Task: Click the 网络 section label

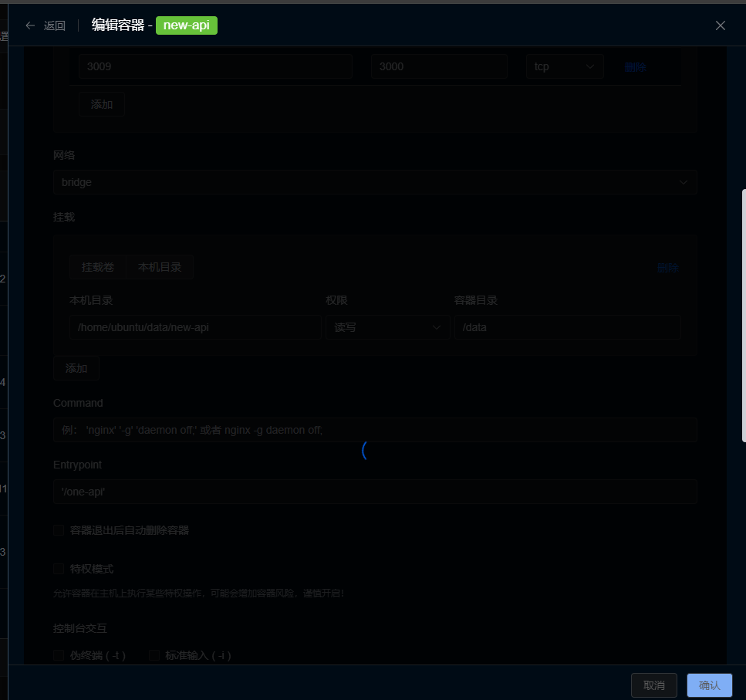Action: [64, 155]
